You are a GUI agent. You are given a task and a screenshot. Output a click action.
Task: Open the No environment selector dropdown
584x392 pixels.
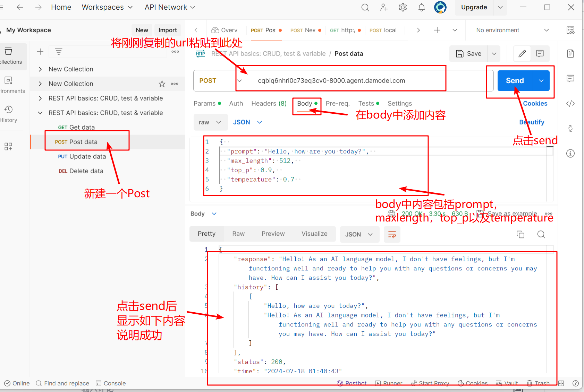[512, 30]
